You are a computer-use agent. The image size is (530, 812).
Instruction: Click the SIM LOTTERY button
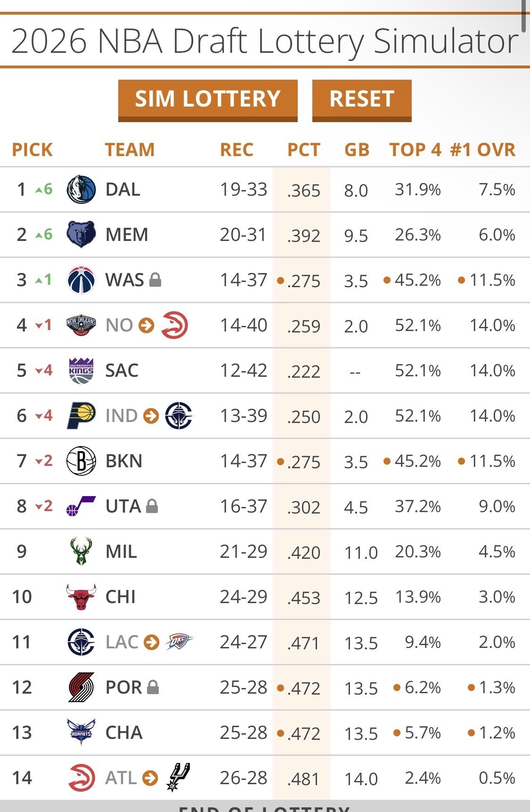tap(208, 100)
